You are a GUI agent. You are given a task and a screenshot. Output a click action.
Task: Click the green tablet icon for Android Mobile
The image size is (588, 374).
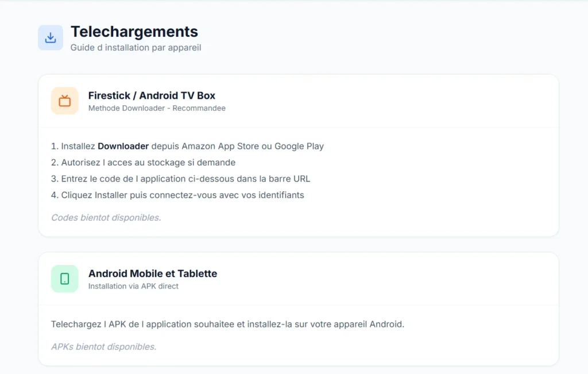coord(65,279)
